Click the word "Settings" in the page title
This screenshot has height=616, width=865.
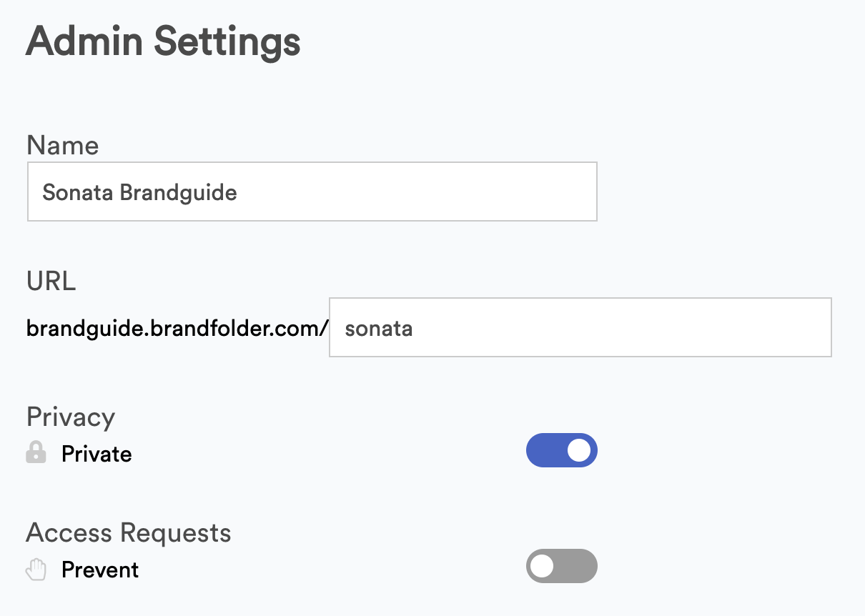[x=227, y=41]
